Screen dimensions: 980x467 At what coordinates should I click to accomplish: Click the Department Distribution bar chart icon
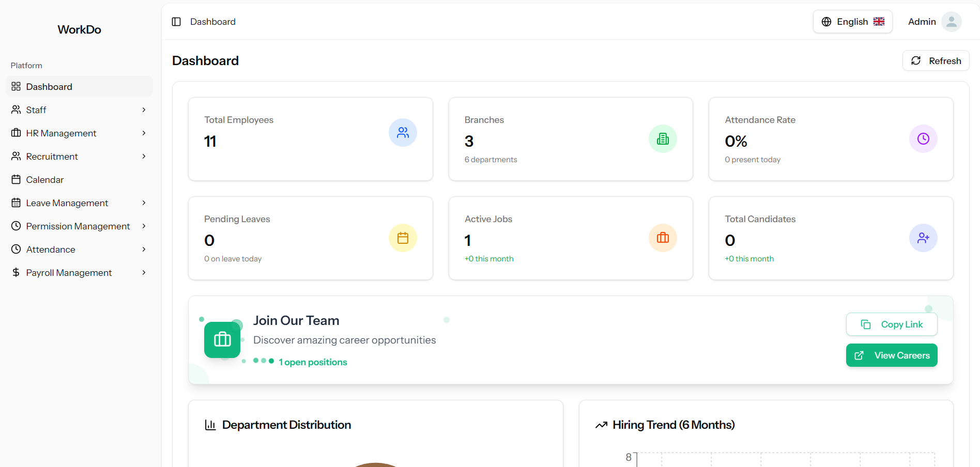pyautogui.click(x=210, y=425)
